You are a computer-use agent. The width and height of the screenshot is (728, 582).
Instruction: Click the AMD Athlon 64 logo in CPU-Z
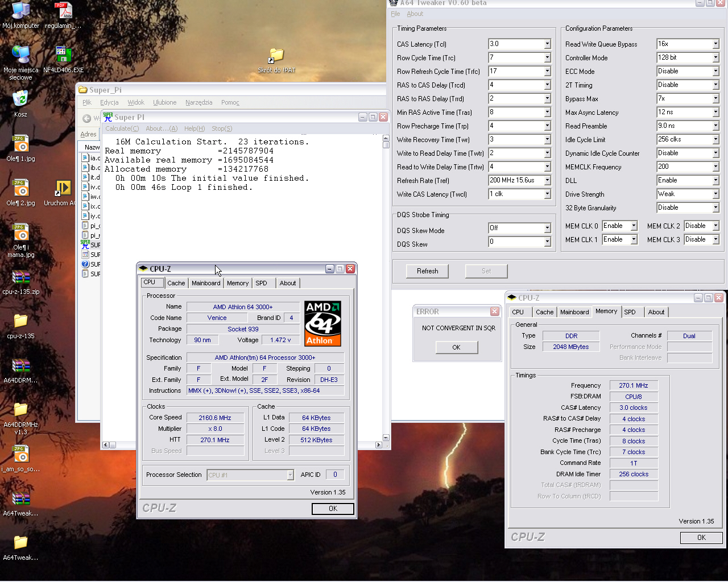click(322, 323)
